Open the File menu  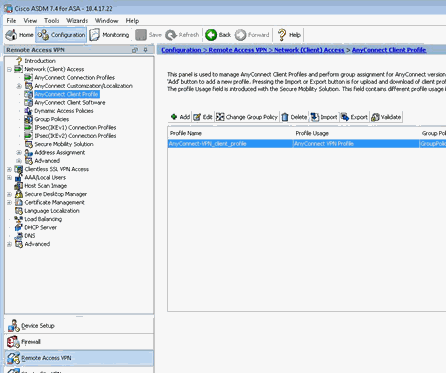point(11,21)
